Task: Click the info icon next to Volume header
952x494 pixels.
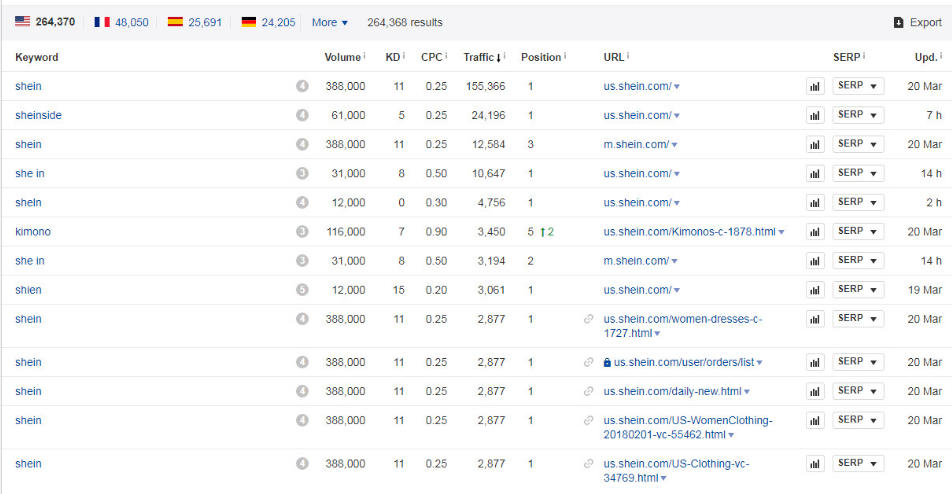Action: (364, 57)
